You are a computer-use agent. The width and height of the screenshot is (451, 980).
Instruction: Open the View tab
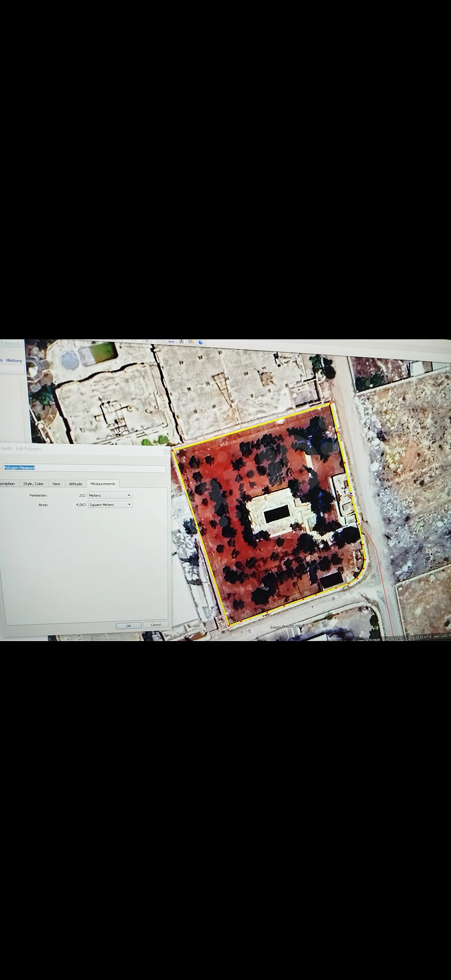56,484
